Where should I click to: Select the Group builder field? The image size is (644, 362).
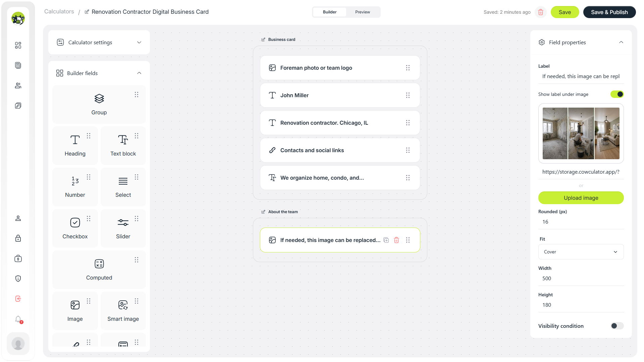point(99,105)
